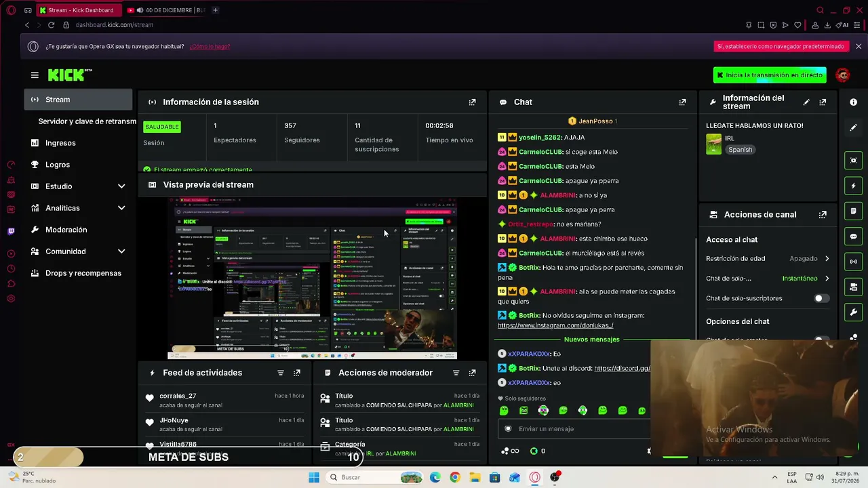Open the user profile avatar menu

point(843,75)
